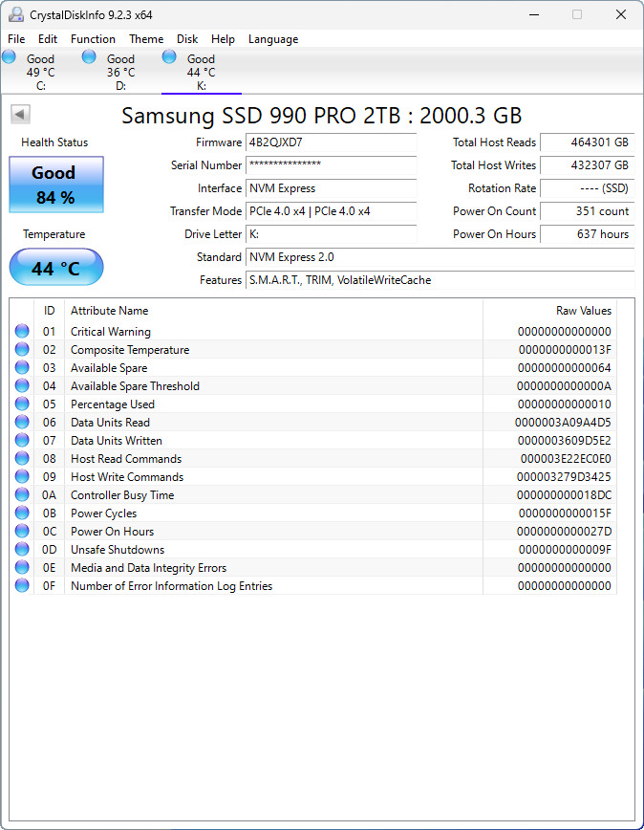Screen dimensions: 644x830
Task: Select raw value 0000003A09A4D5
Action: point(563,423)
